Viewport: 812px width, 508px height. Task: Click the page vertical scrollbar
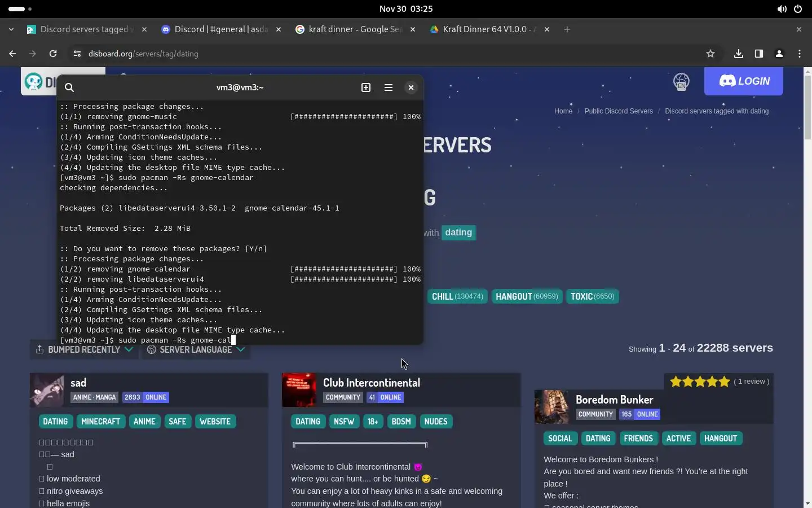click(807, 107)
